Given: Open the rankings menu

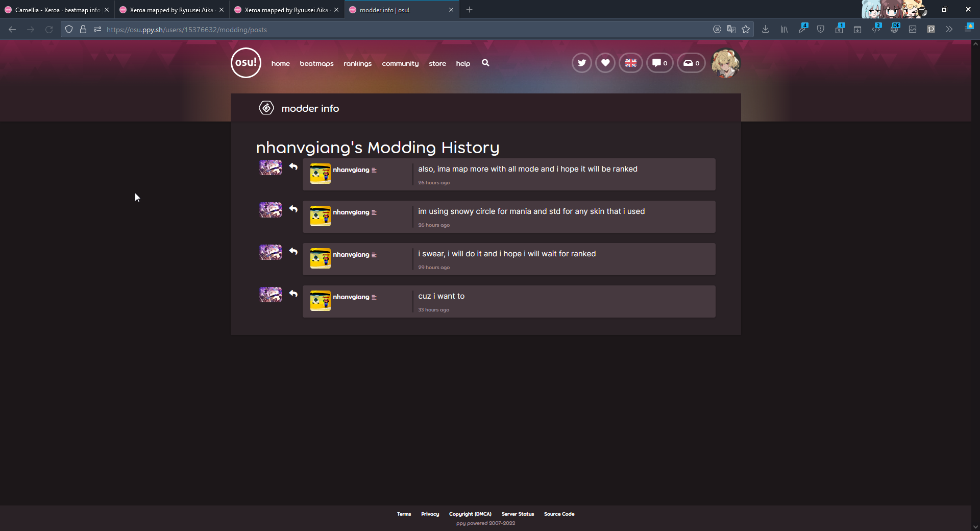Looking at the screenshot, I should pyautogui.click(x=357, y=63).
